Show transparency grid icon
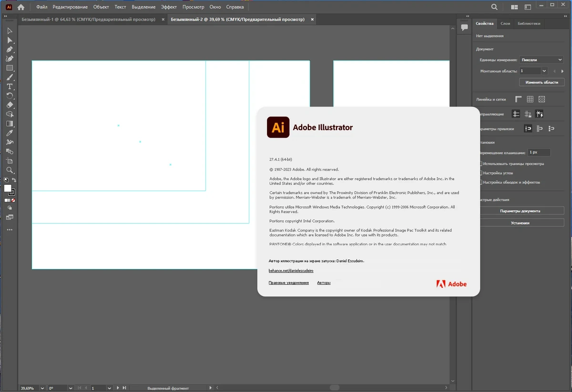The height and width of the screenshot is (392, 572). point(541,99)
